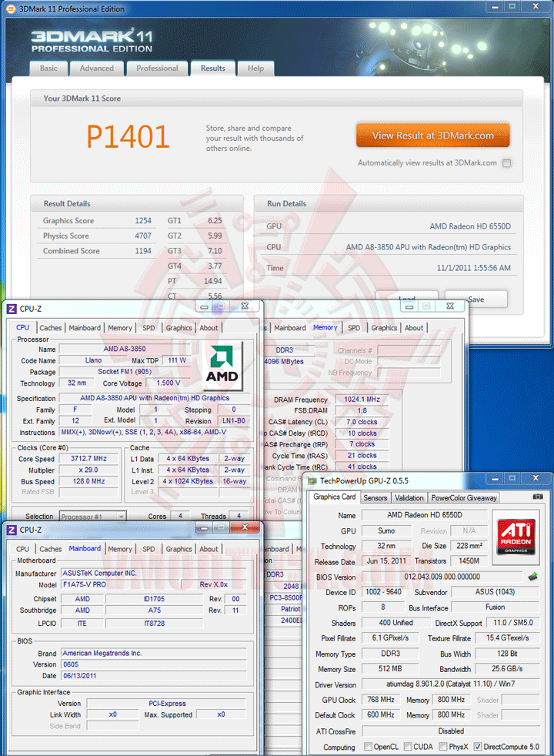Screen dimensions: 554x756
Task: Open the Caches tab in CPU-Z CPU window
Action: pyautogui.click(x=51, y=328)
